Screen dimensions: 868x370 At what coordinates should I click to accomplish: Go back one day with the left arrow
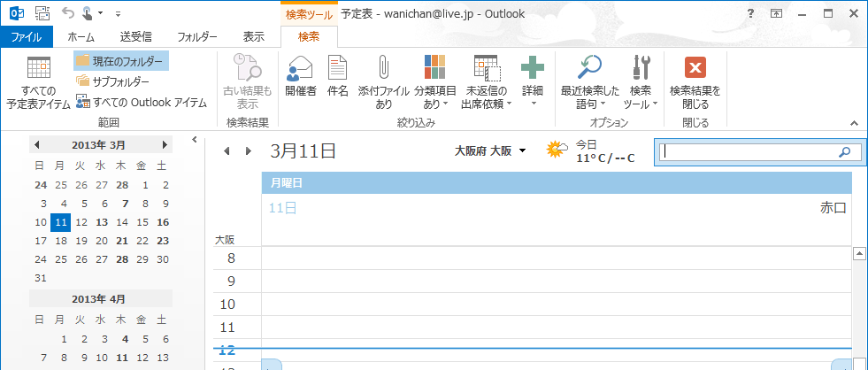[x=227, y=151]
